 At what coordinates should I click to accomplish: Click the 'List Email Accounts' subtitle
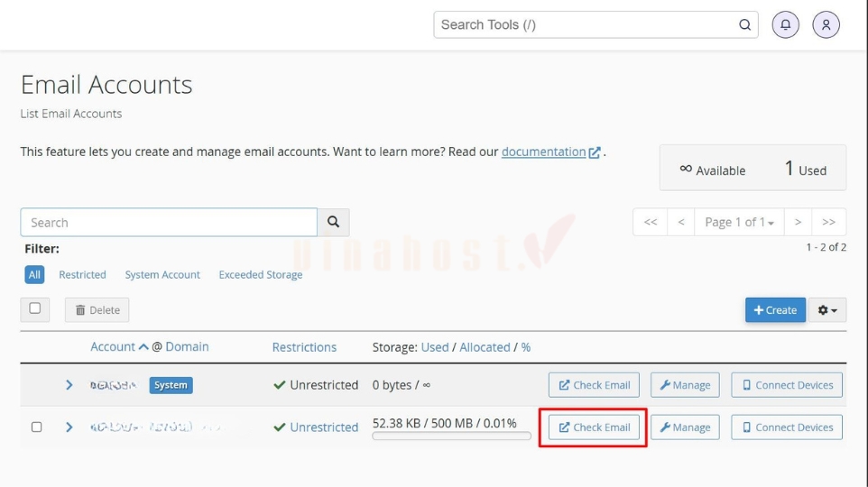click(x=71, y=114)
